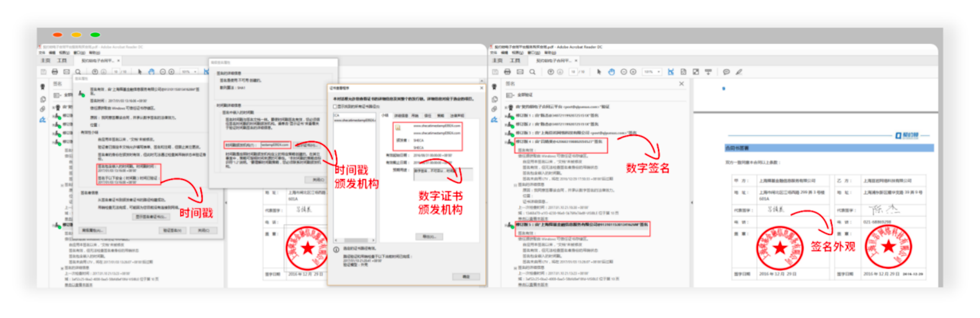Open 法律声明 tab in certificate viewer
The image size is (980, 318).
tap(457, 116)
